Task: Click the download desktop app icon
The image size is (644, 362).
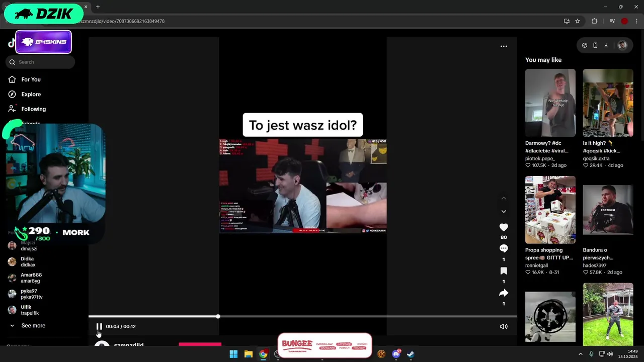Action: [x=606, y=45]
